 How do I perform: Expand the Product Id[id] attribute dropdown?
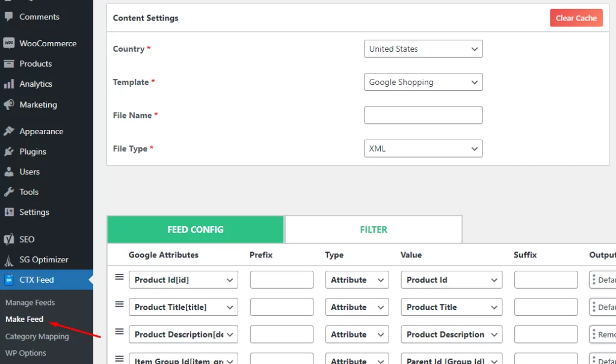click(x=183, y=280)
